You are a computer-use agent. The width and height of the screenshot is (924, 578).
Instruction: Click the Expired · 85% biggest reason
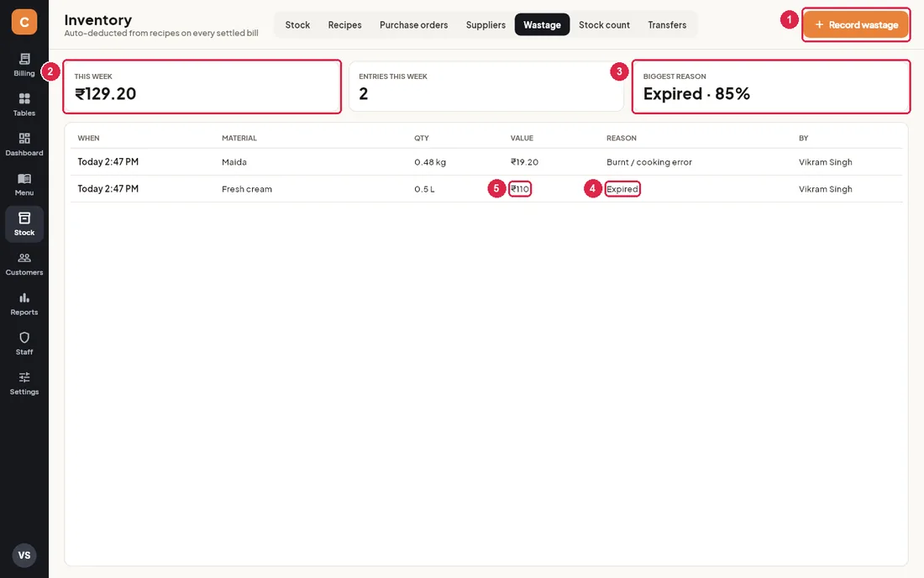tap(696, 94)
